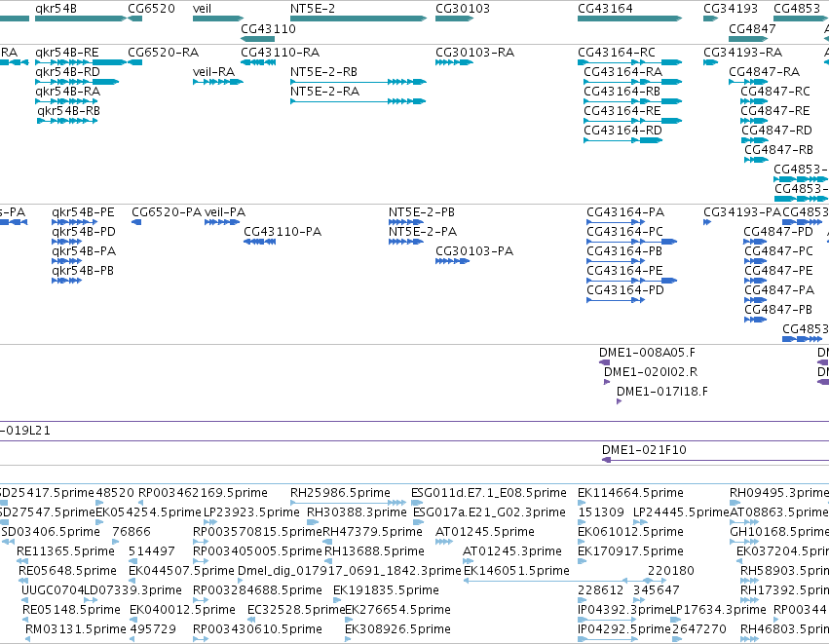Click EST AT01245.5prime label

(485, 532)
